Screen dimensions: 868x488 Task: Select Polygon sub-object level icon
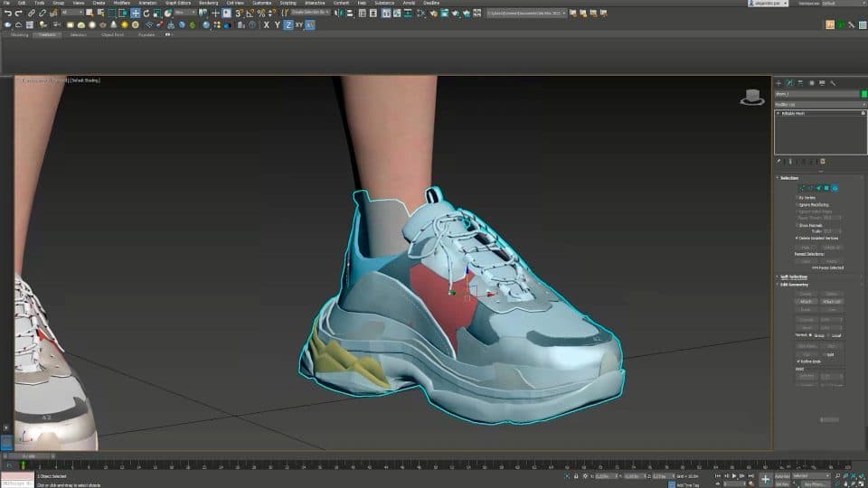click(826, 188)
